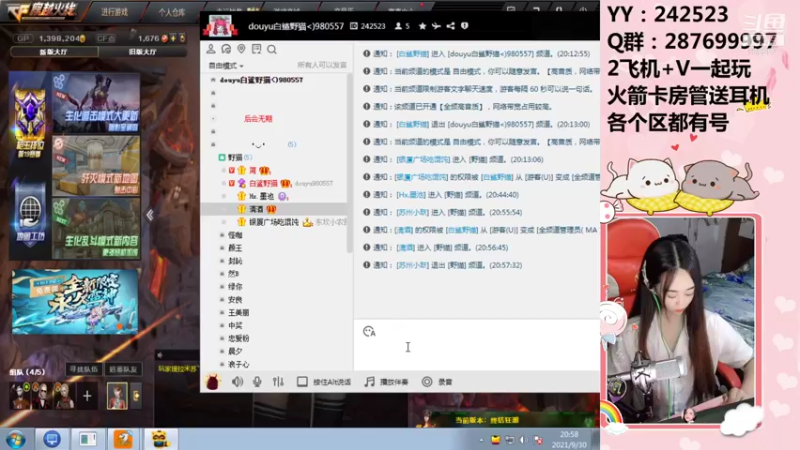
Task: Click the airplane icon in YY header
Action: [x=436, y=26]
